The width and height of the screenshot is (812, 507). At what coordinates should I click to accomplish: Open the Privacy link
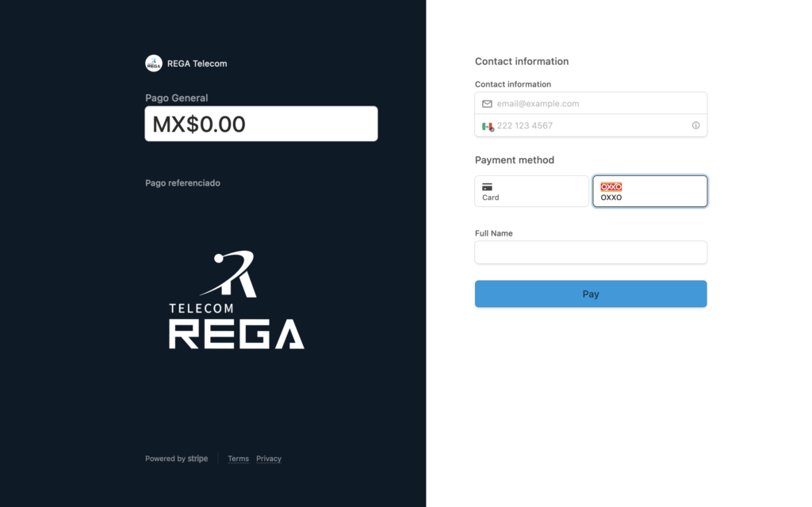coord(269,459)
